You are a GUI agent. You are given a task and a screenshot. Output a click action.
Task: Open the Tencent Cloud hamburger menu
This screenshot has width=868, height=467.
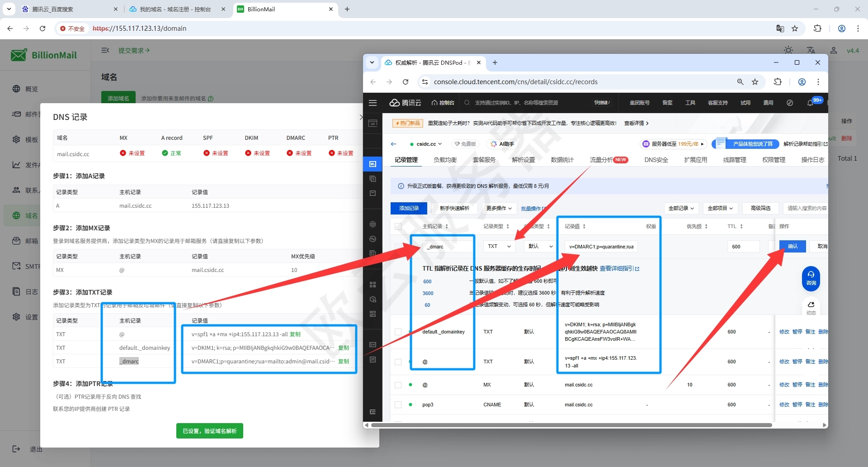click(x=373, y=103)
